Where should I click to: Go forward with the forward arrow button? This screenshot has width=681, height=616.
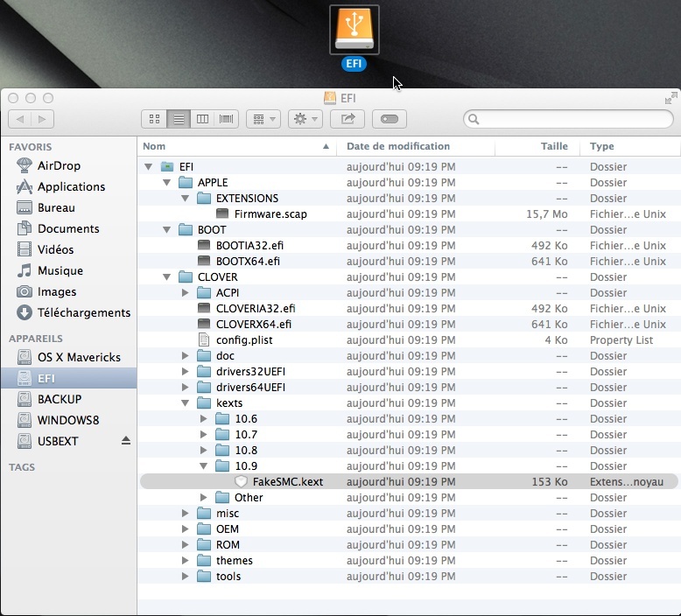[42, 119]
